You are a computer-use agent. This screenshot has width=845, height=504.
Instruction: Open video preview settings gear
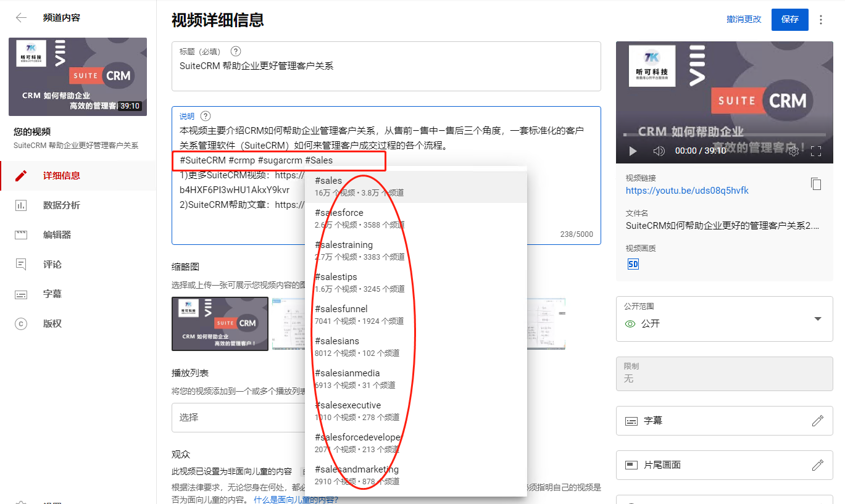point(794,151)
